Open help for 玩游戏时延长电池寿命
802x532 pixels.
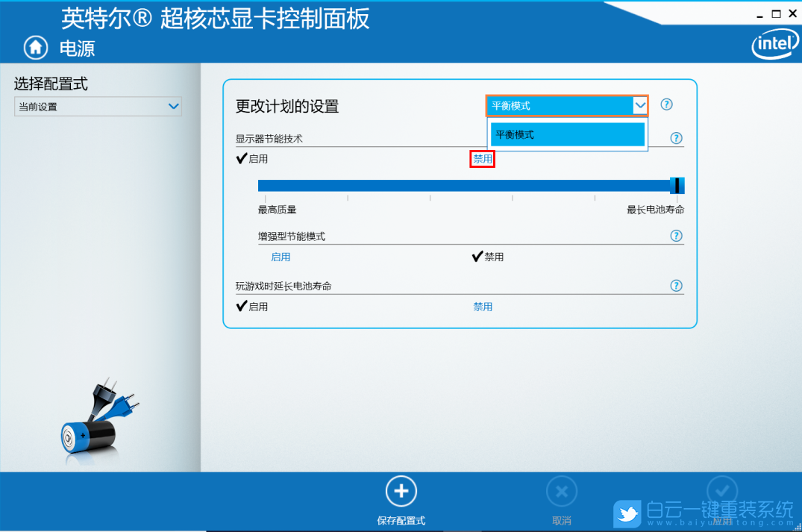tap(676, 285)
